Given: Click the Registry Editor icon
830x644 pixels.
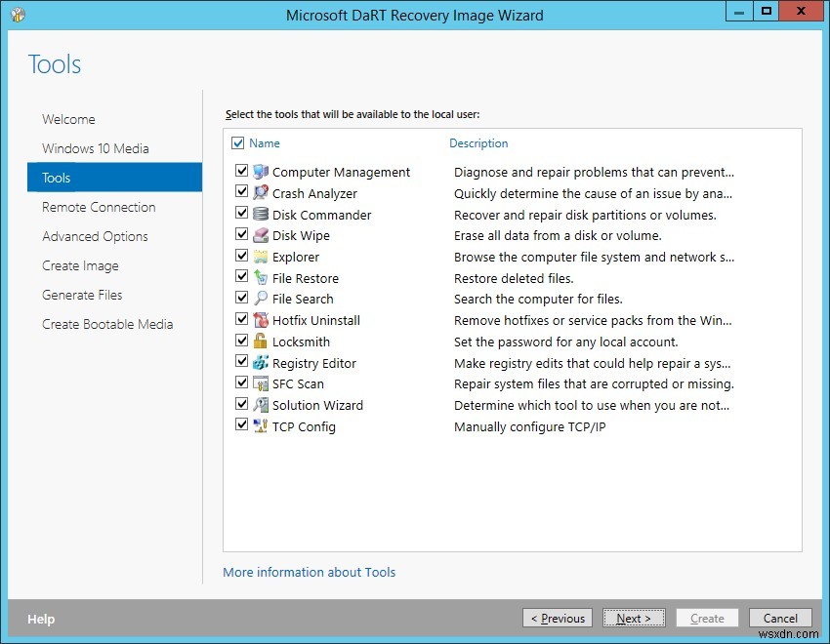Looking at the screenshot, I should tap(261, 362).
